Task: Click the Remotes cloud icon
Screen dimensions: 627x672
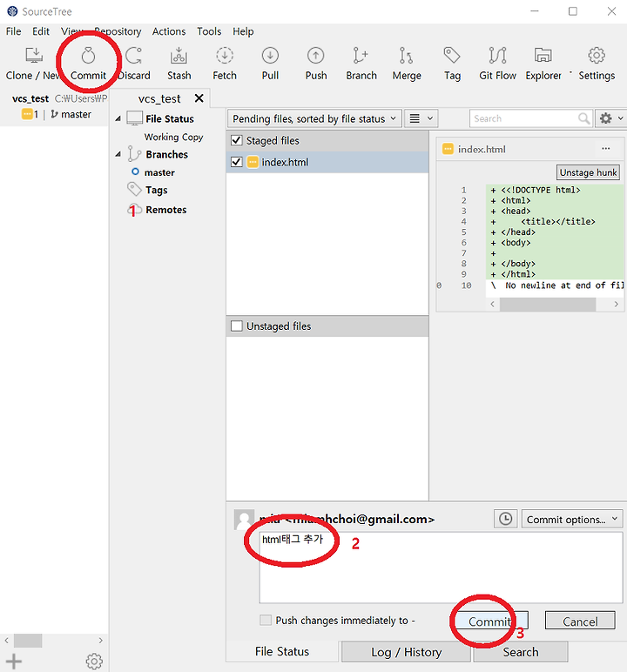Action: click(135, 210)
